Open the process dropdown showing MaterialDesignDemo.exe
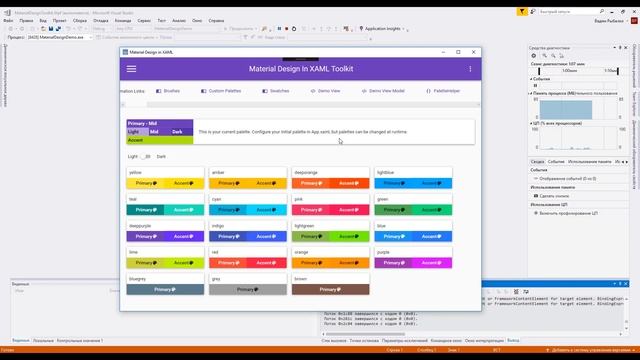The height and width of the screenshot is (360, 640). pyautogui.click(x=60, y=37)
